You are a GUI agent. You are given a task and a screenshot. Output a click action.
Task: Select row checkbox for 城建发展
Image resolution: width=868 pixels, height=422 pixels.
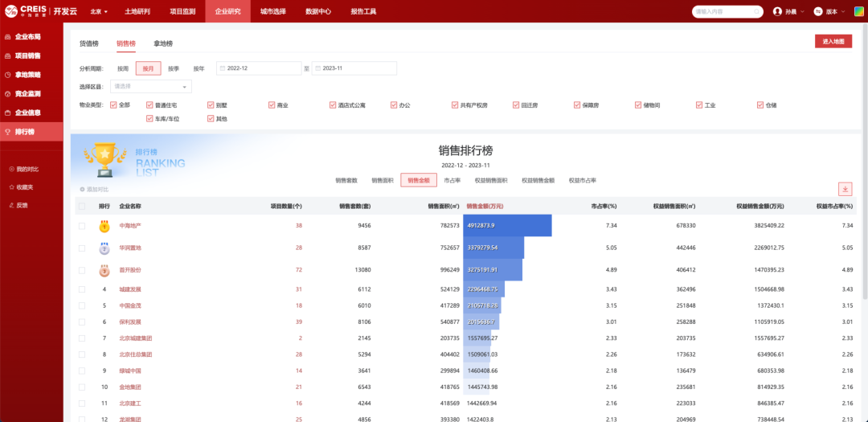tap(82, 289)
